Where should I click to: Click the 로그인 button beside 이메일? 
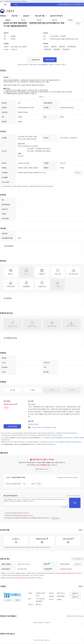(38, 484)
